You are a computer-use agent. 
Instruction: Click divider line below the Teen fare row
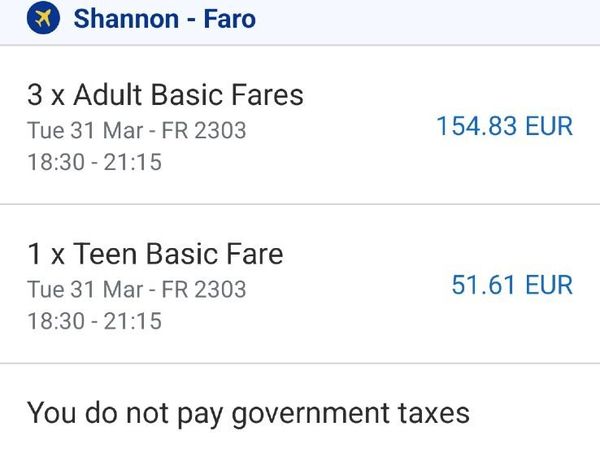point(300,363)
